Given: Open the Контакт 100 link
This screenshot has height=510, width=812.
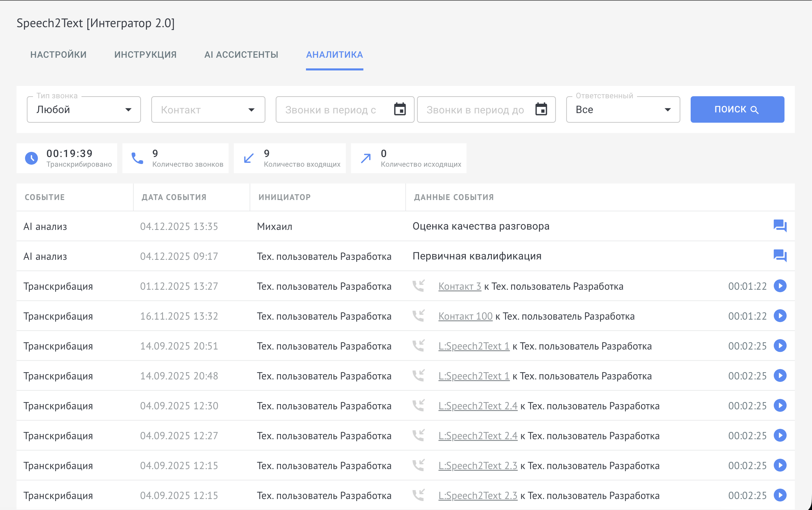Looking at the screenshot, I should click(x=465, y=316).
